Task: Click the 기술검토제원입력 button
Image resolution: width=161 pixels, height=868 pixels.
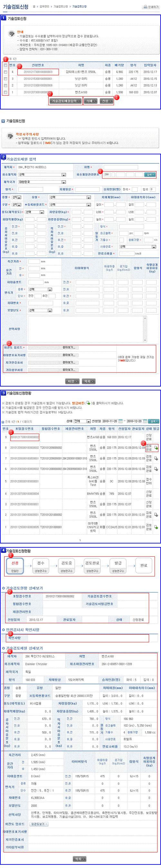Action: click(x=66, y=101)
